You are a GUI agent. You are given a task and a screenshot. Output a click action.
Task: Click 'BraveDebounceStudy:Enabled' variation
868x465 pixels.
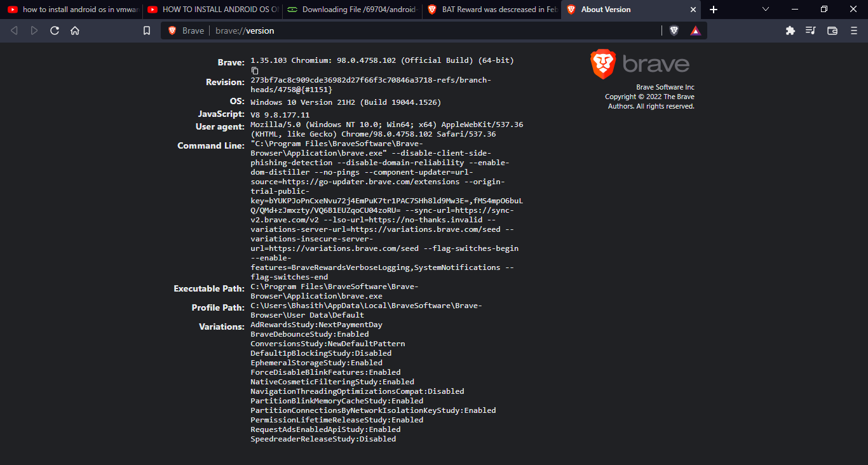(x=309, y=334)
